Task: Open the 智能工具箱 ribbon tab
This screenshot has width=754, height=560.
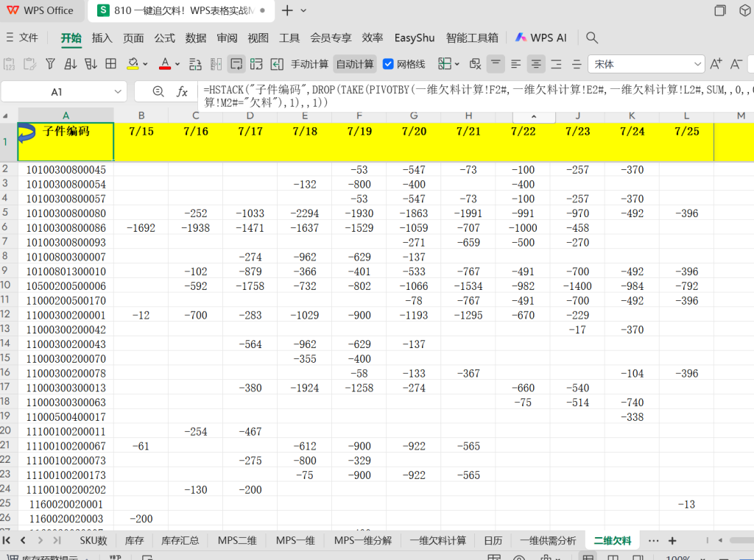Action: tap(472, 38)
